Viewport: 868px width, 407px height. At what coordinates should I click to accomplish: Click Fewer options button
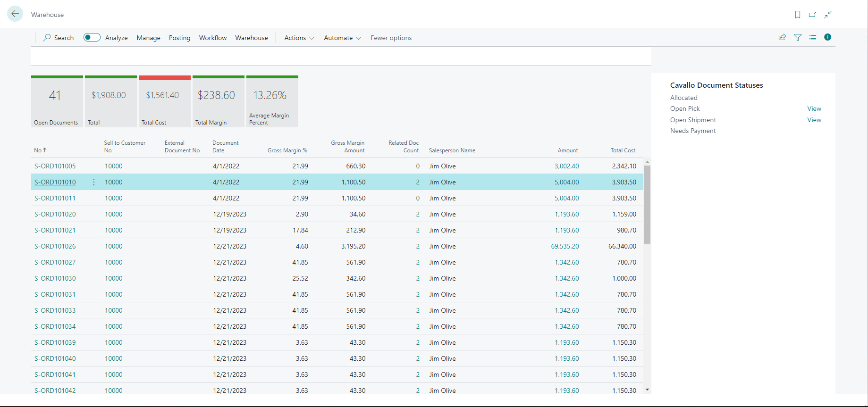391,38
